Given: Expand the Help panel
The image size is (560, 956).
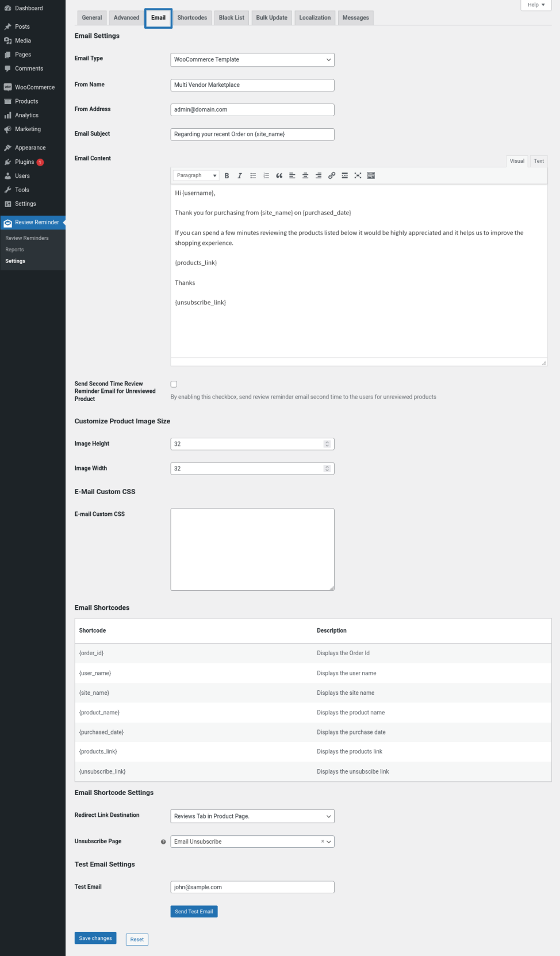Looking at the screenshot, I should point(536,5).
